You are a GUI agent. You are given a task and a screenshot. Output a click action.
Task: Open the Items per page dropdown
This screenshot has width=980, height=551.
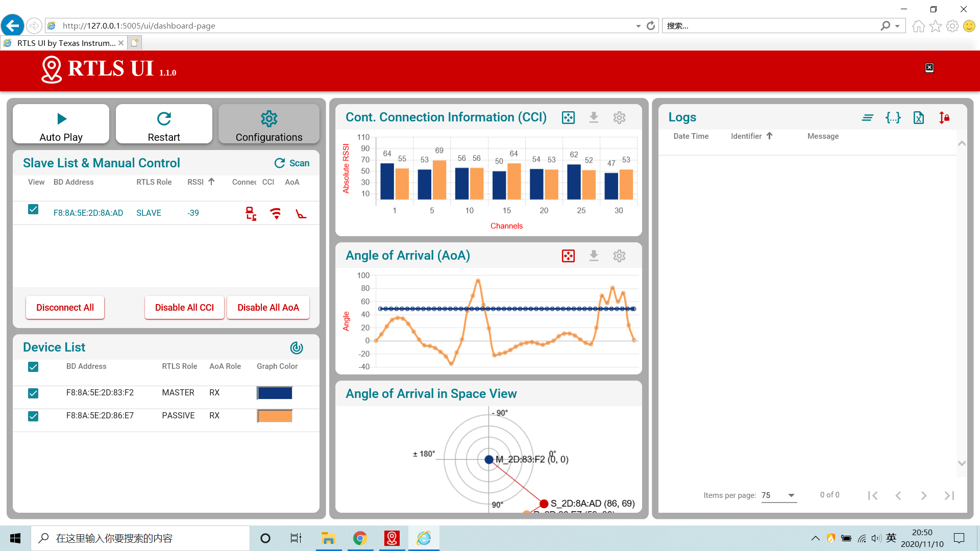coord(779,495)
